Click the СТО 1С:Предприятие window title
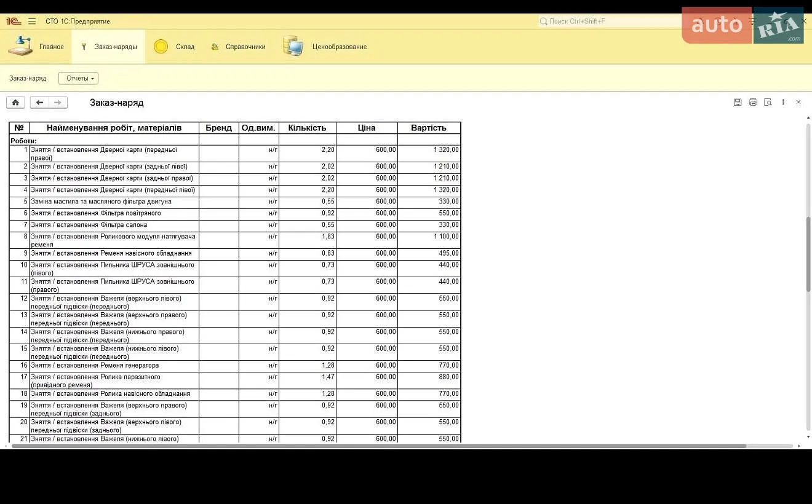Screen dimensions: 812x504 coord(78,22)
